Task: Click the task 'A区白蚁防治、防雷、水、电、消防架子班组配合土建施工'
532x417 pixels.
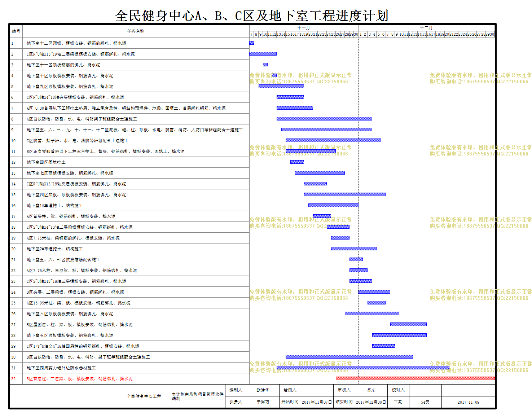Action: [82, 119]
